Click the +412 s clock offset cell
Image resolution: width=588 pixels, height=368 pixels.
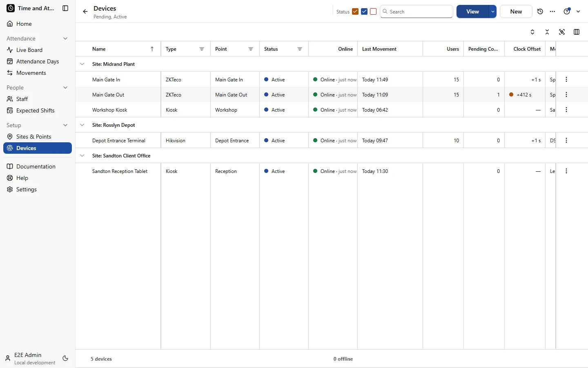[x=525, y=94]
